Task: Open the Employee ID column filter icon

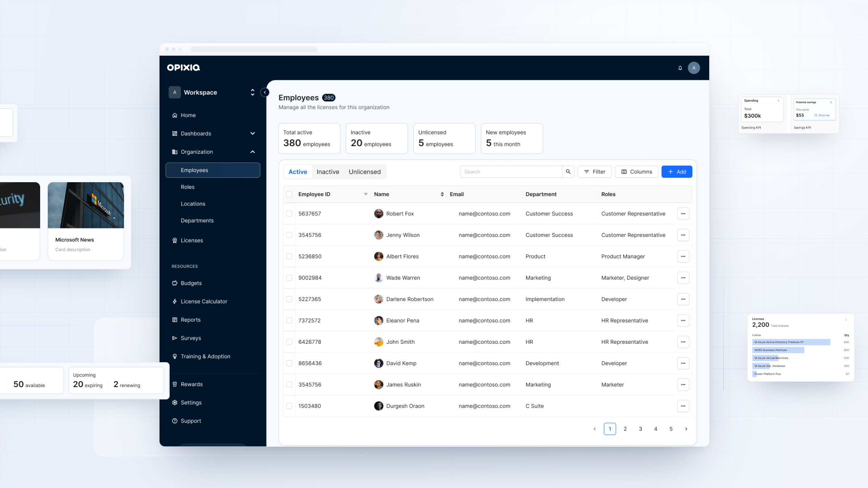Action: pos(366,194)
